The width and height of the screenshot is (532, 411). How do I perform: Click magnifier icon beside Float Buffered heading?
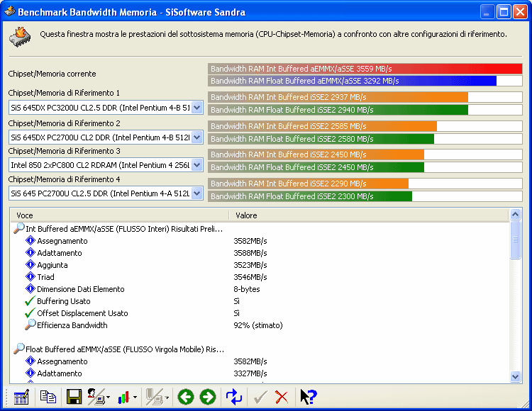(18, 349)
